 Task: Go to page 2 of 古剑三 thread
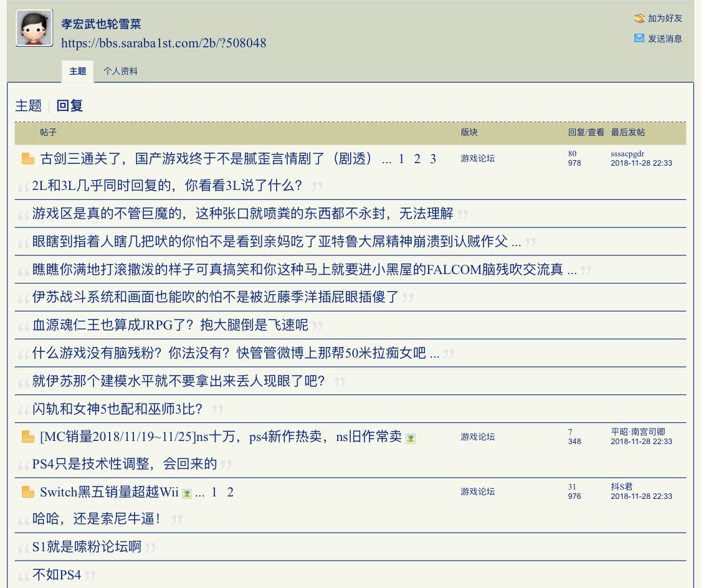pyautogui.click(x=417, y=159)
